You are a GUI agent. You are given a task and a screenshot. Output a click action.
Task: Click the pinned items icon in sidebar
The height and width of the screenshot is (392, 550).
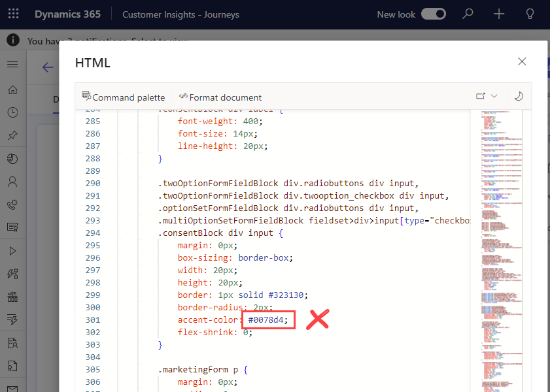12,135
